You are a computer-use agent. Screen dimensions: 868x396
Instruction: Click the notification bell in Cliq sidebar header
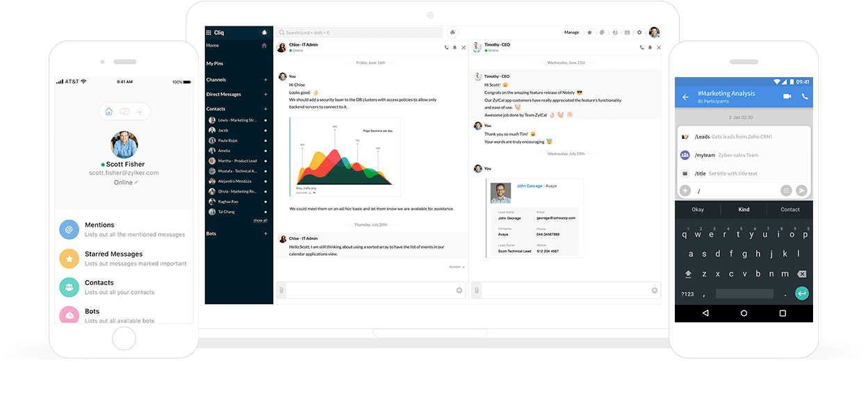[x=263, y=33]
